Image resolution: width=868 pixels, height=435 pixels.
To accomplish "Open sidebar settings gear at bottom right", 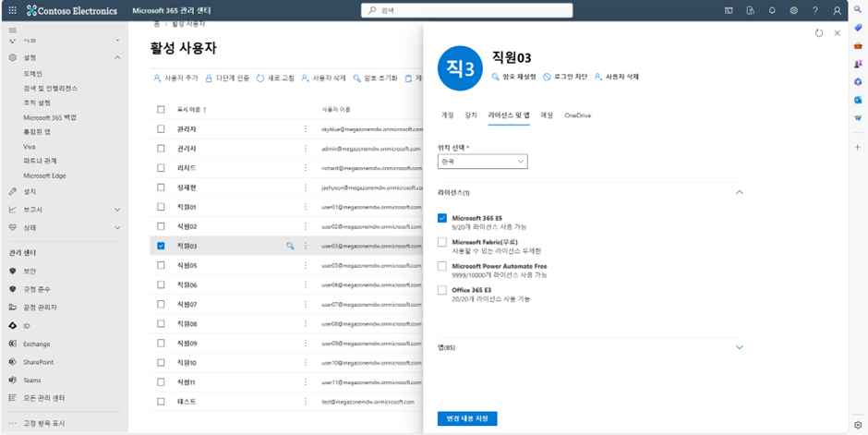I will tap(858, 425).
